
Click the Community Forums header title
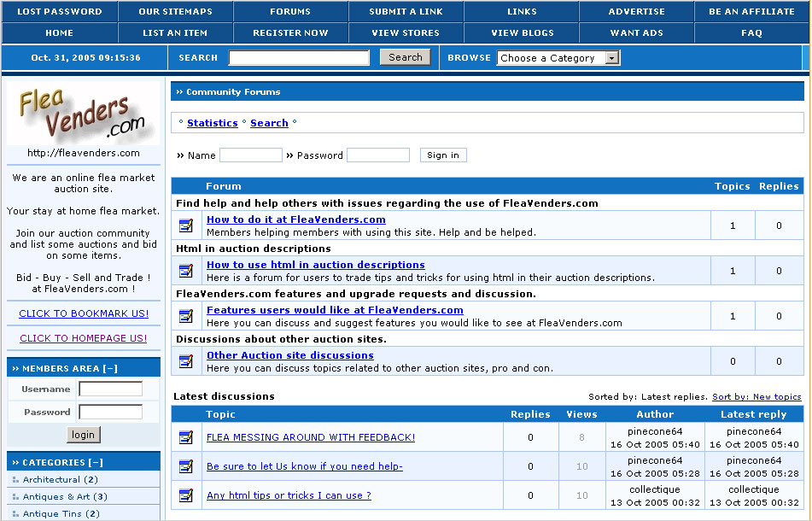(233, 91)
